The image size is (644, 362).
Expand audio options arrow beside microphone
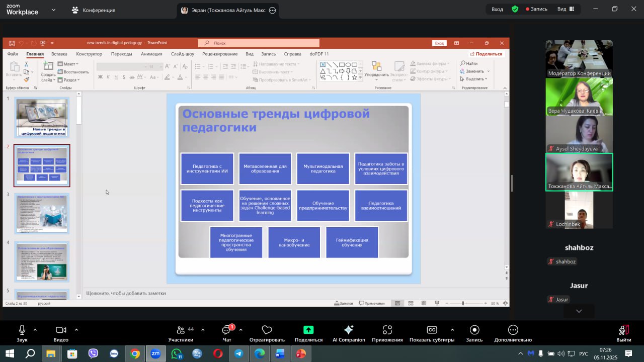pos(35,330)
